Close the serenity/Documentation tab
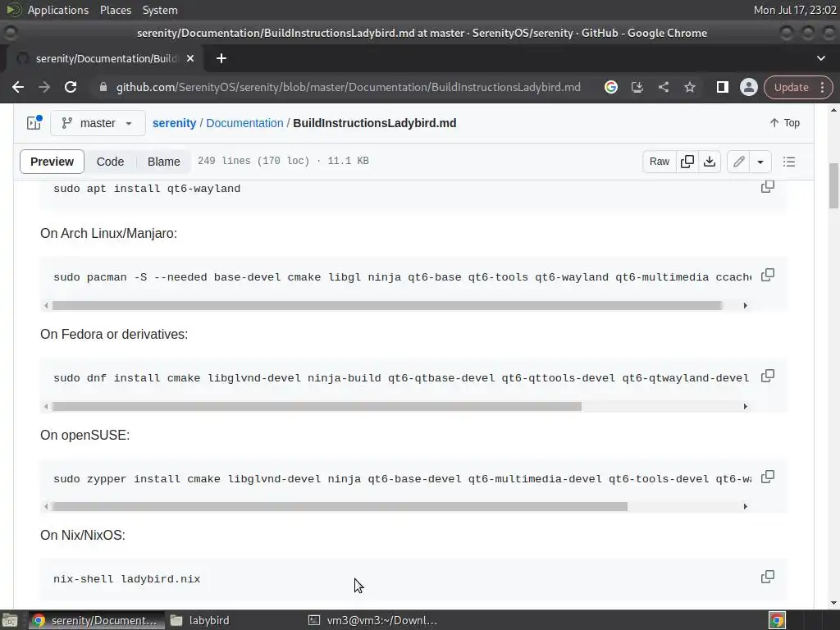The height and width of the screenshot is (630, 840). point(190,58)
